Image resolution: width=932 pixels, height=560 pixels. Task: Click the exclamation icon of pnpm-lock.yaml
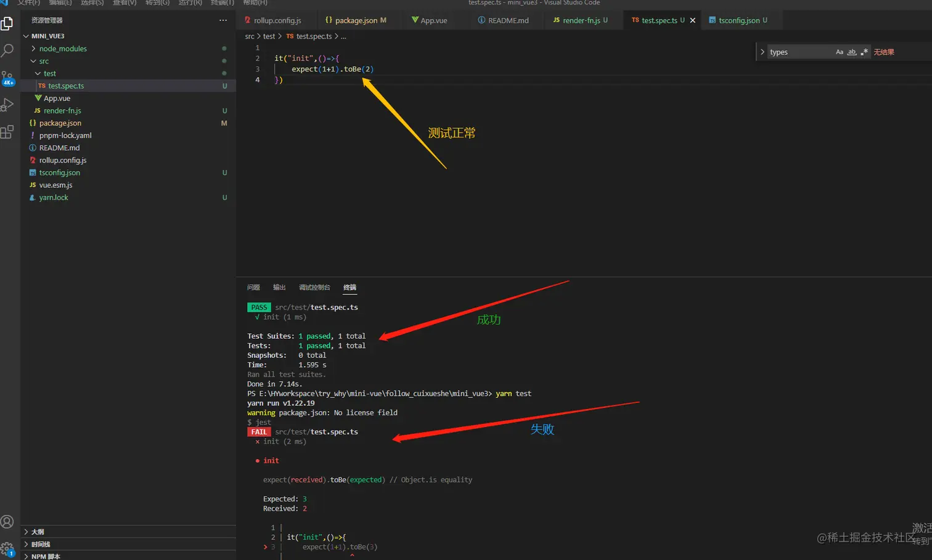click(33, 136)
